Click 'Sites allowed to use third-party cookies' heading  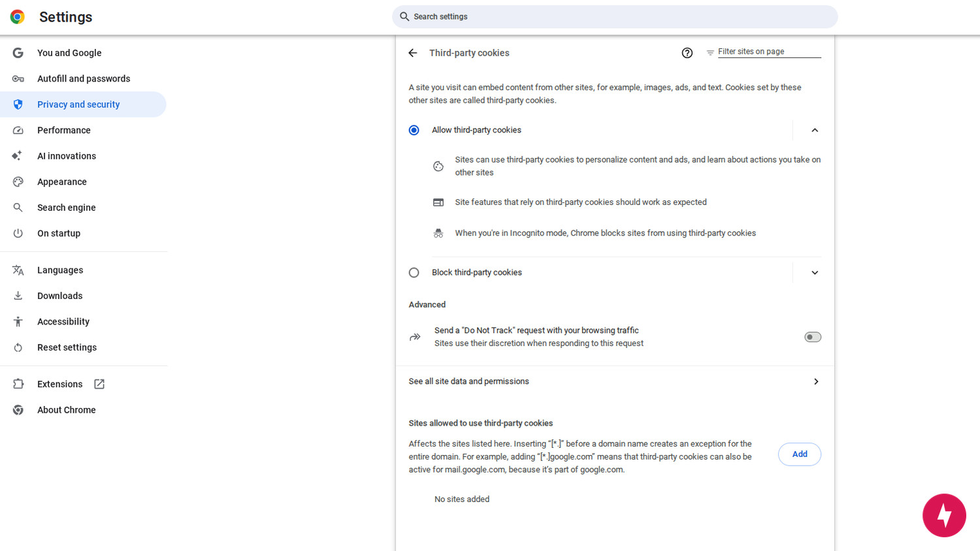pos(481,423)
